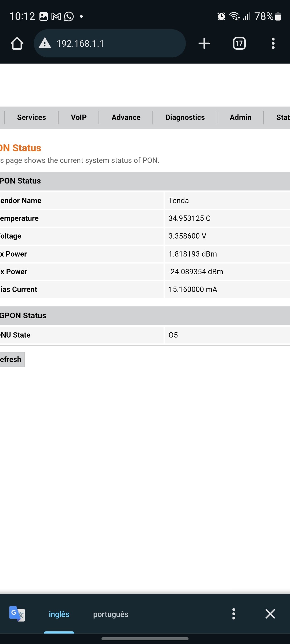Open the tab switcher showing 17 tabs
The height and width of the screenshot is (644, 290).
[x=239, y=43]
